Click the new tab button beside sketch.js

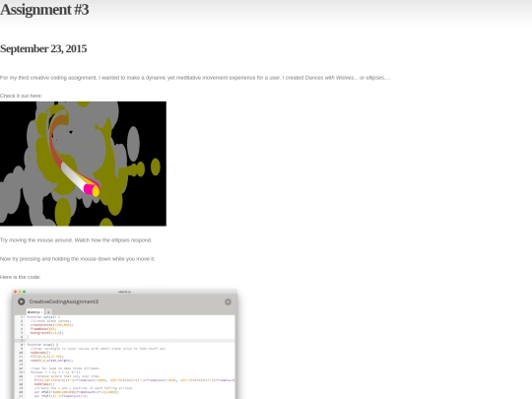48,311
